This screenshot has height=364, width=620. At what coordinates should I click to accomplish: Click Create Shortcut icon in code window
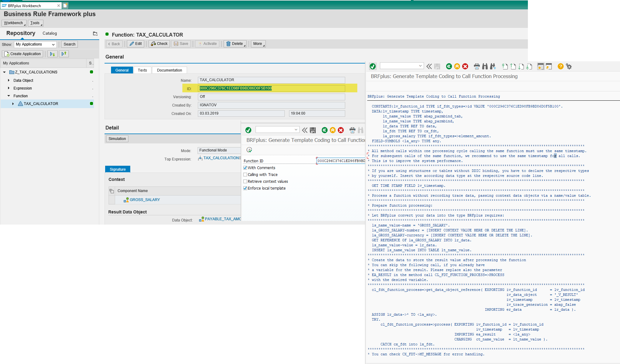point(549,66)
